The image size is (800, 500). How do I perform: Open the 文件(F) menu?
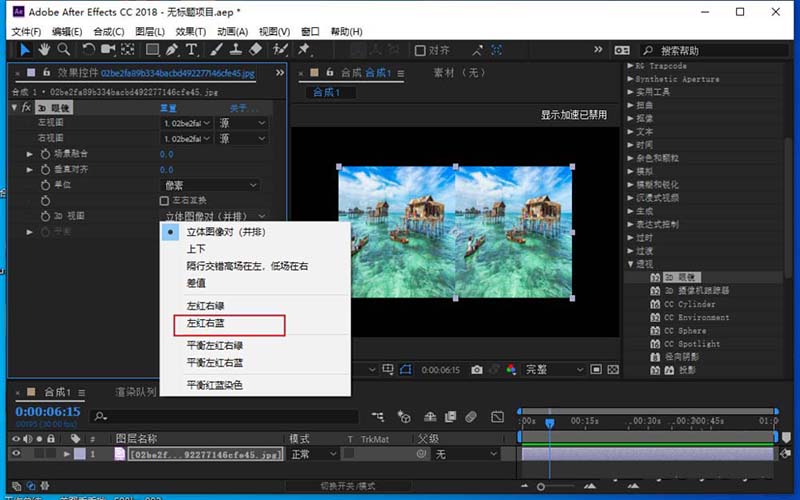(26, 32)
